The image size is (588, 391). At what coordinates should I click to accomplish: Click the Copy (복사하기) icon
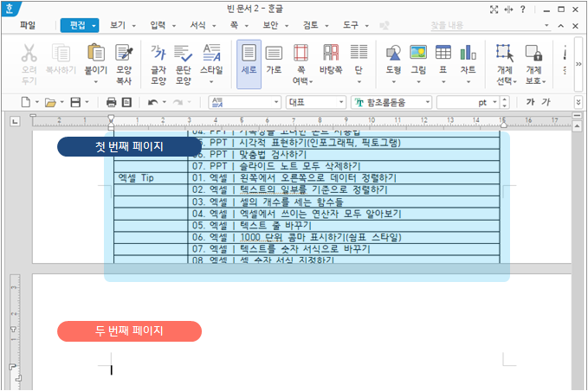(x=61, y=53)
